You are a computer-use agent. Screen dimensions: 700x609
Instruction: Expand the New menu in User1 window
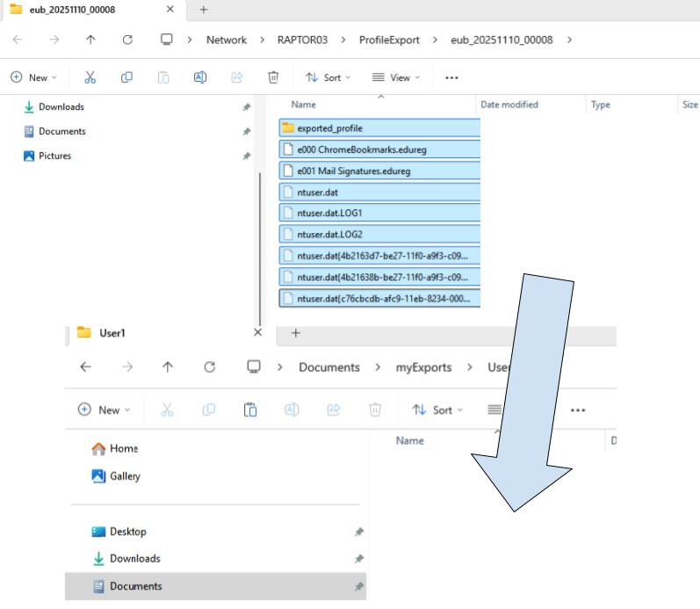coord(103,410)
